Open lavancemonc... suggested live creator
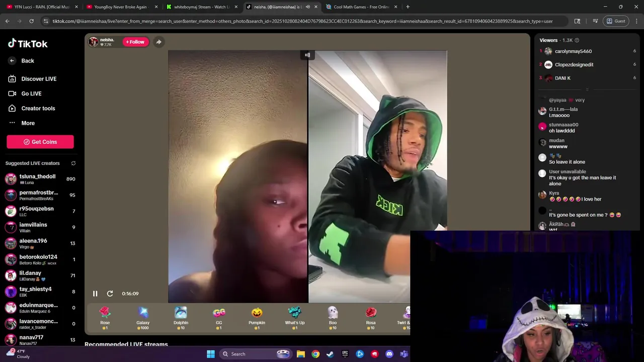 point(40,324)
